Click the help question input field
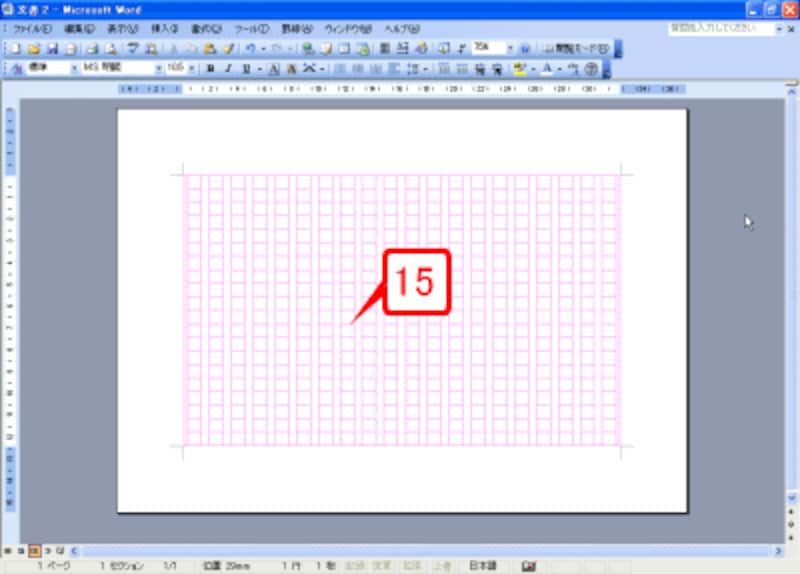800x574 pixels. [720, 29]
